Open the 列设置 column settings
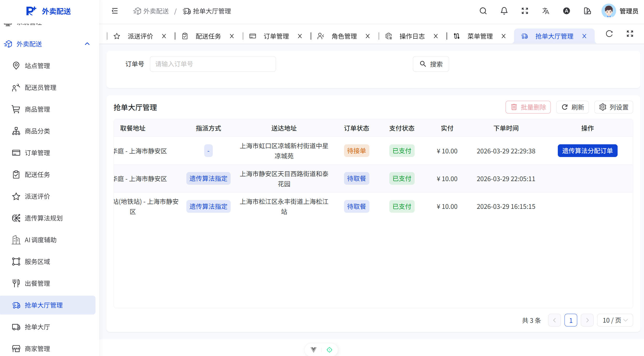Screen dimensions: 644x356 click(613, 107)
